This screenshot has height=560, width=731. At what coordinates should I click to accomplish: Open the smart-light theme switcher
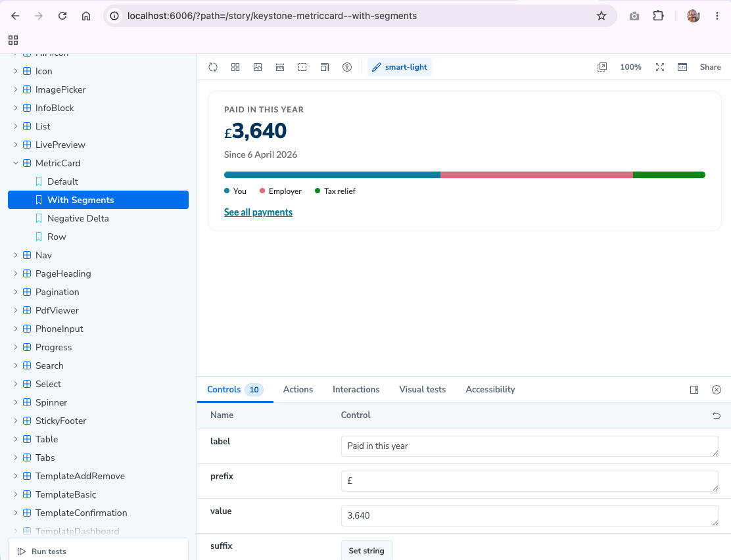click(x=400, y=67)
